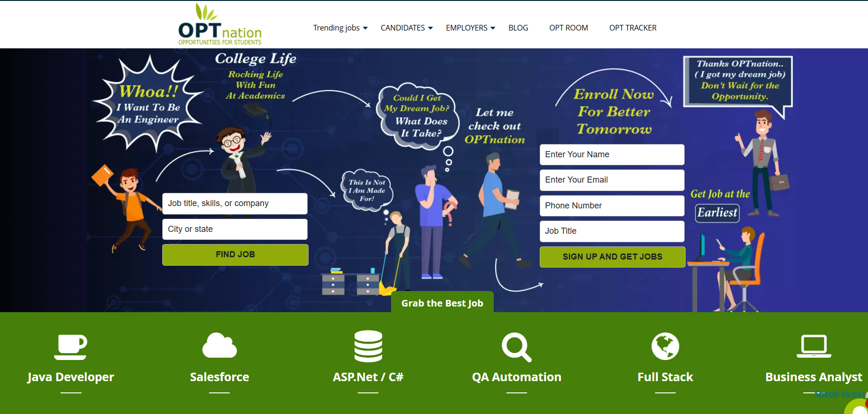The width and height of the screenshot is (868, 414).
Task: Open the EMPLOYERS menu
Action: click(467, 28)
